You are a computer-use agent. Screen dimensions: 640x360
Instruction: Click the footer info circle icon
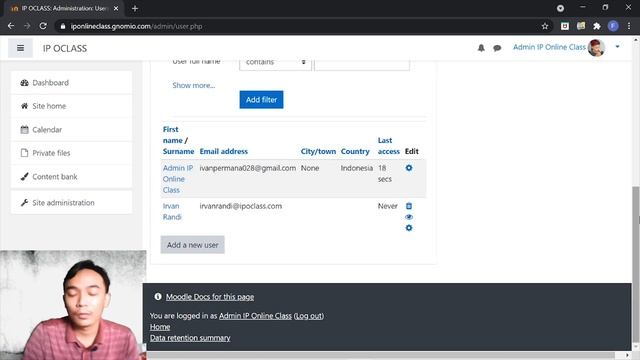coord(158,297)
